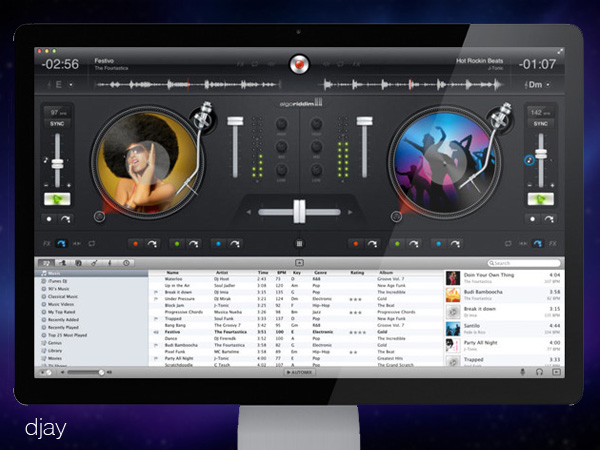The height and width of the screenshot is (450, 600).
Task: Jump to right deck green cue point
Action: 414,243
